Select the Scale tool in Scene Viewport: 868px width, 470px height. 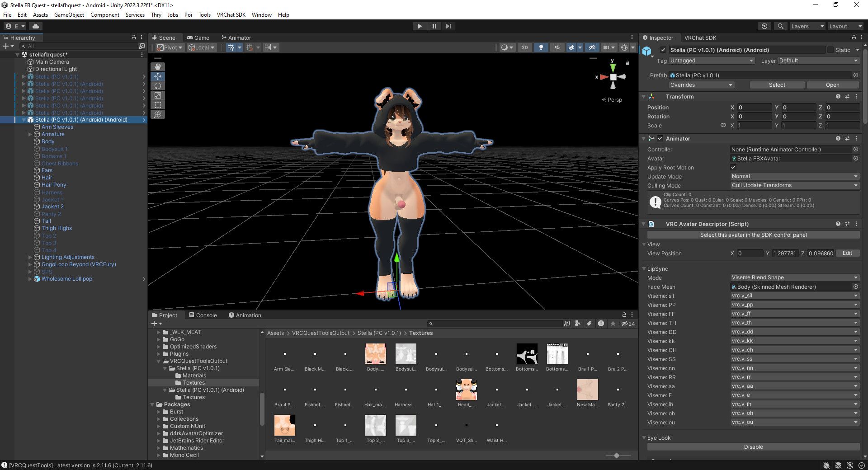(x=157, y=95)
